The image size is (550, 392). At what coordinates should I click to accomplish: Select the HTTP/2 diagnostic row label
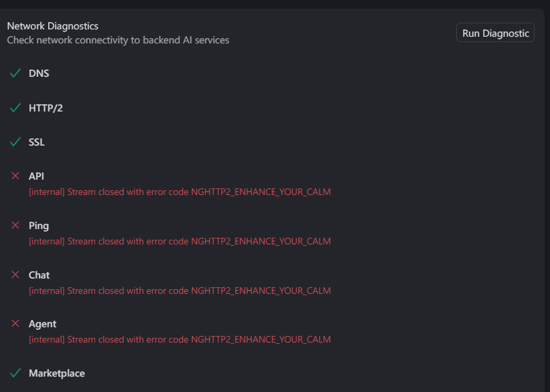[45, 108]
